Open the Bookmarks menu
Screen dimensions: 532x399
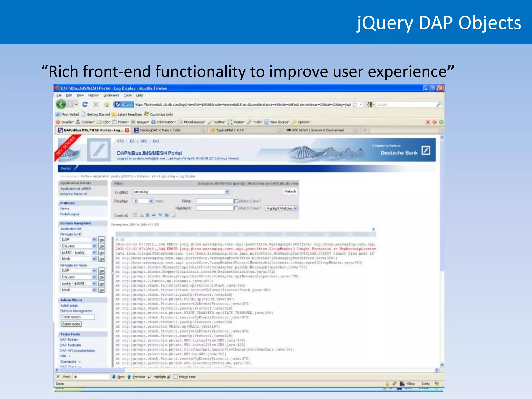point(111,95)
